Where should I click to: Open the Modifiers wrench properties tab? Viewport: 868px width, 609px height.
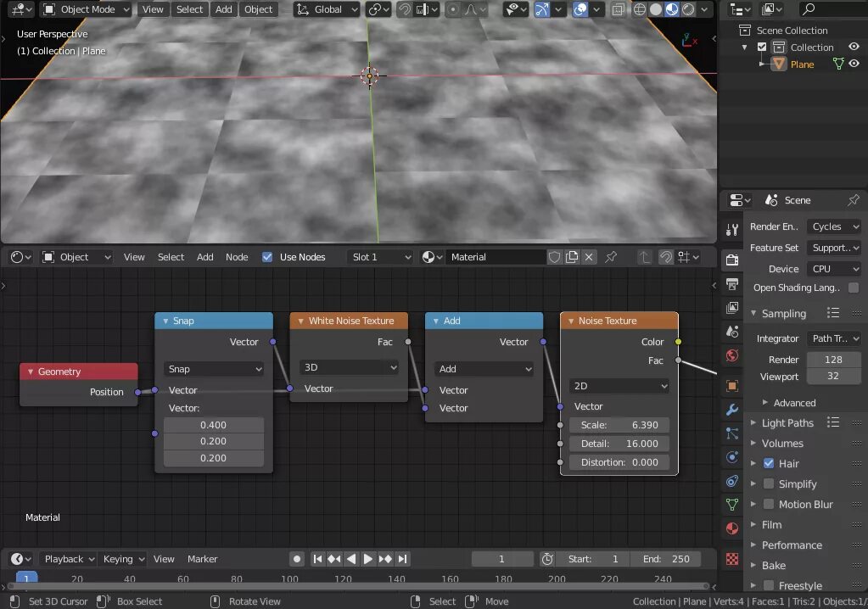[x=732, y=410]
